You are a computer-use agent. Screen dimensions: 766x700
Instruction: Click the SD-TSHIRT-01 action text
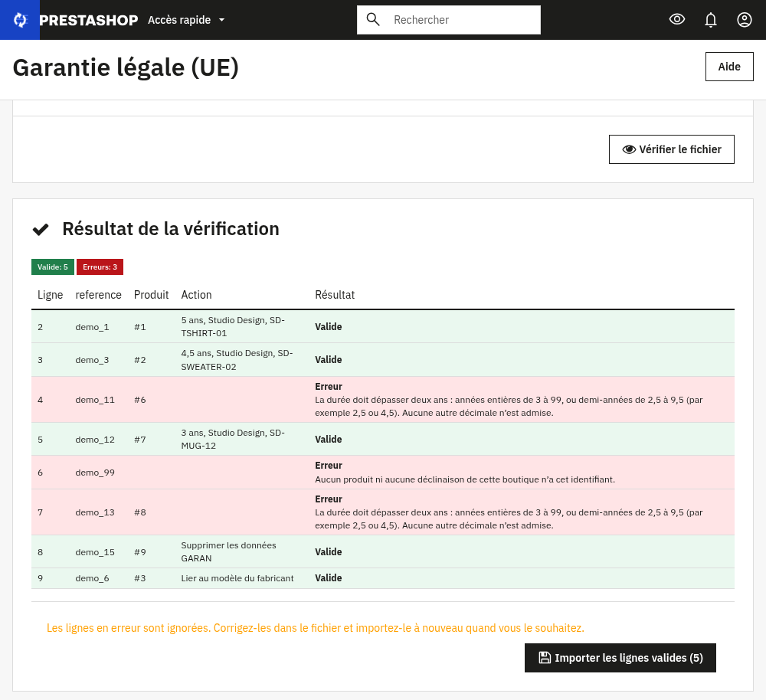[233, 327]
